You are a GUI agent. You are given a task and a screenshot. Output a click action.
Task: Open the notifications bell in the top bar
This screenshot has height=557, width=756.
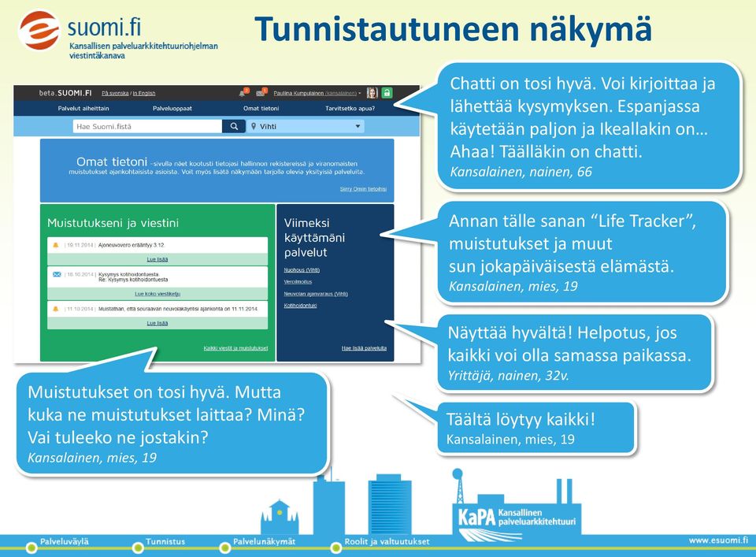(x=243, y=93)
